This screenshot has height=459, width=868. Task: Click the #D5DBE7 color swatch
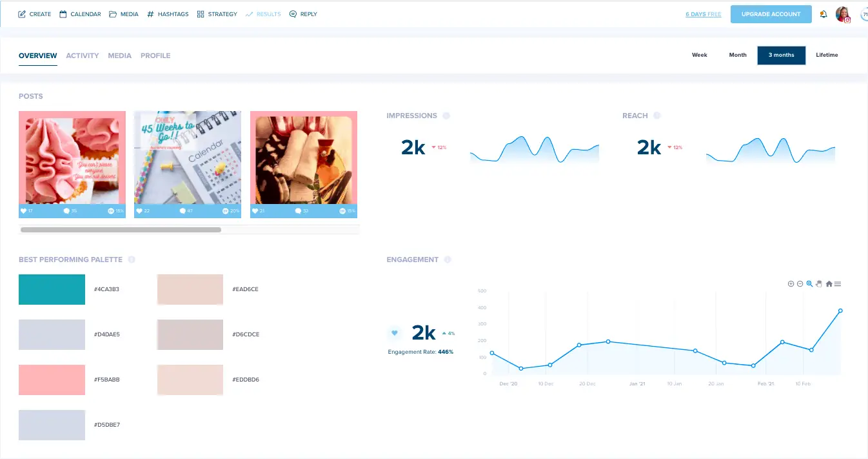point(52,425)
